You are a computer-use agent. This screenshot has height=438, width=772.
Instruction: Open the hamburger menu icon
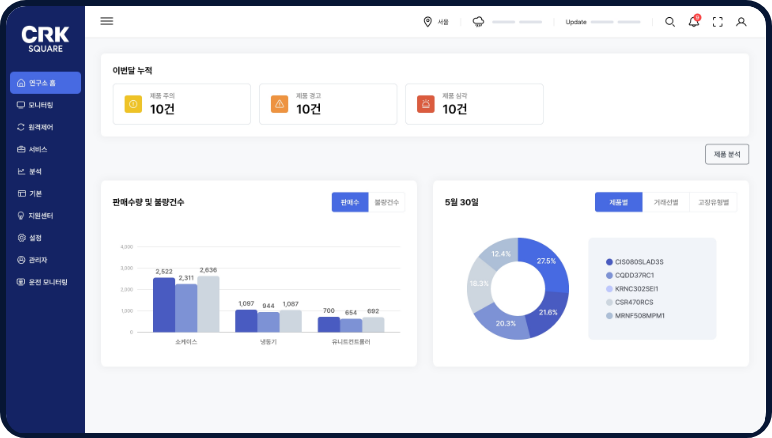107,21
